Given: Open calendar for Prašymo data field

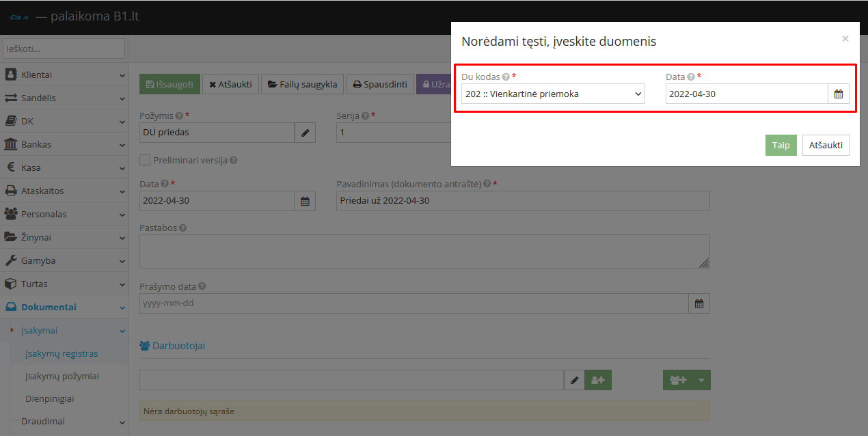Looking at the screenshot, I should tap(699, 303).
